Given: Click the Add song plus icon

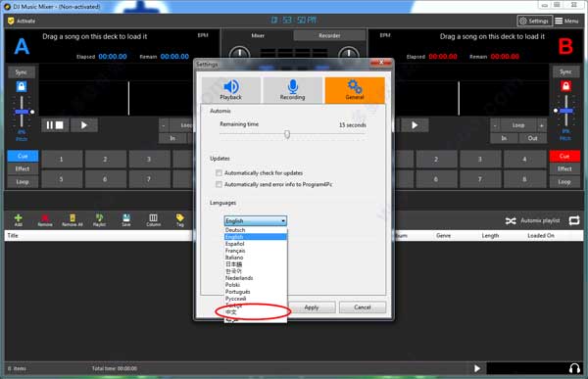Looking at the screenshot, I should point(18,219).
